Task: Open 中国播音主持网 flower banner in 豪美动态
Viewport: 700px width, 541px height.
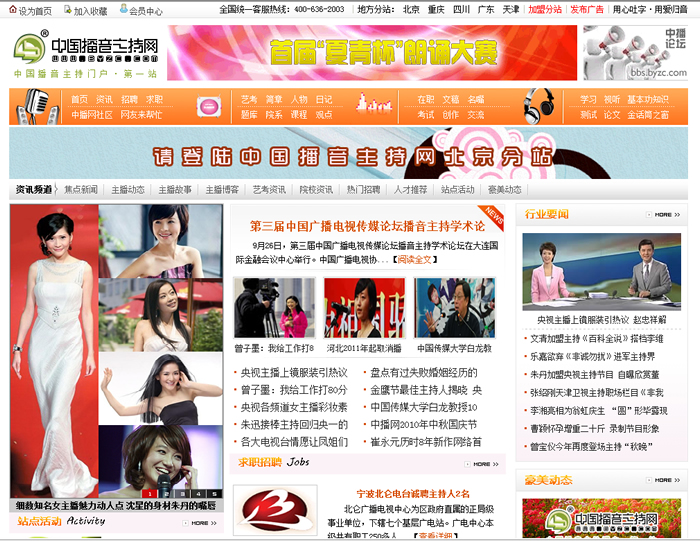Action: click(602, 518)
